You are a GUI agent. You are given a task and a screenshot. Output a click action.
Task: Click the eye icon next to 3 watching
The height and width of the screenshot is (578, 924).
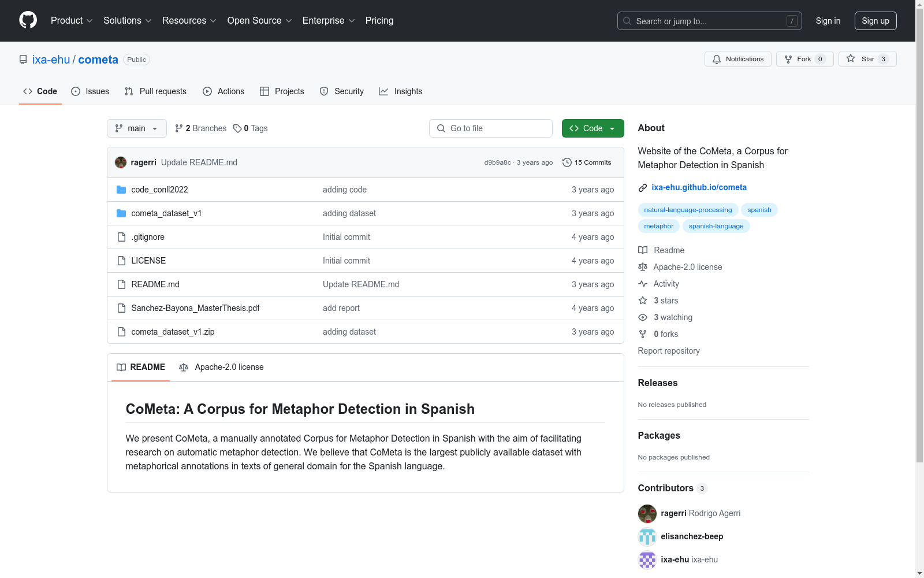tap(643, 317)
